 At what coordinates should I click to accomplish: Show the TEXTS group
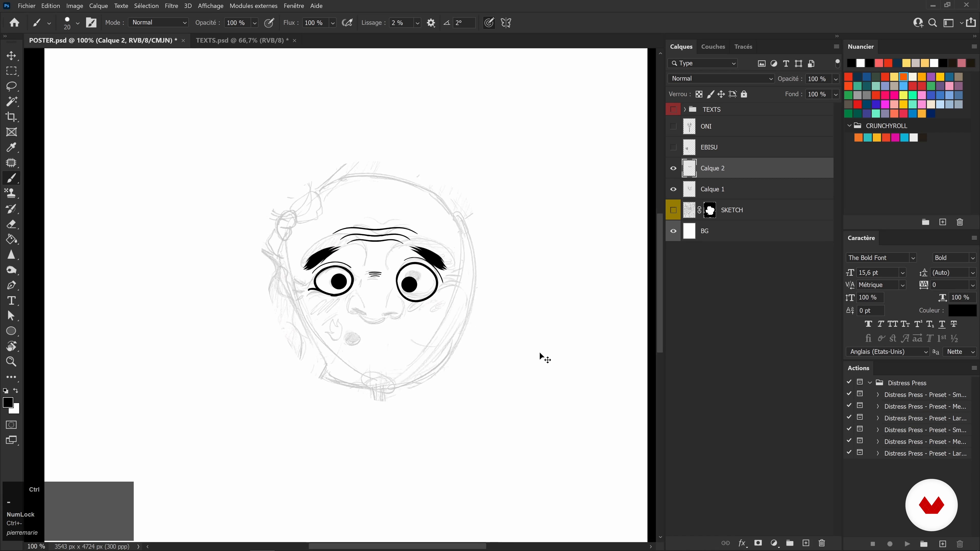pyautogui.click(x=673, y=109)
